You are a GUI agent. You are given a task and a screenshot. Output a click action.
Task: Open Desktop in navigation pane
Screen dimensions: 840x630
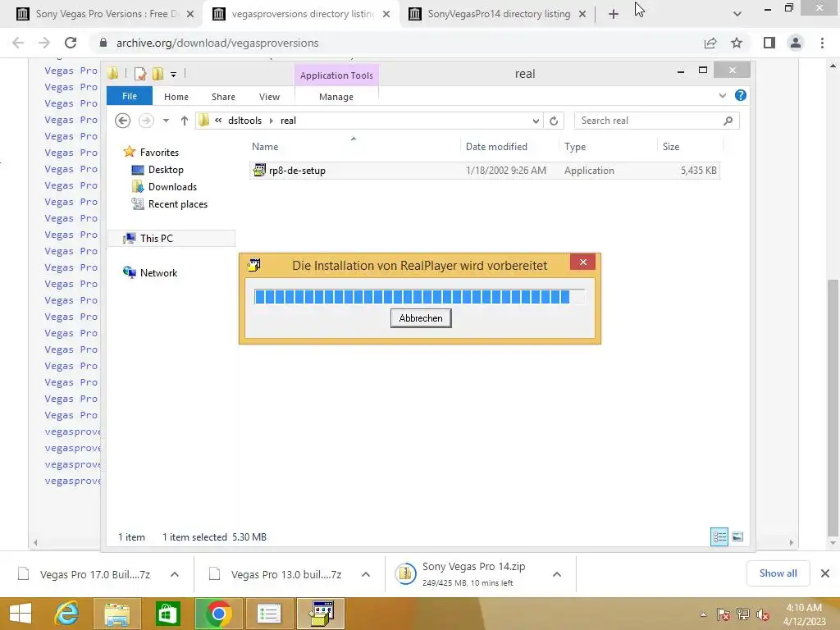(166, 170)
